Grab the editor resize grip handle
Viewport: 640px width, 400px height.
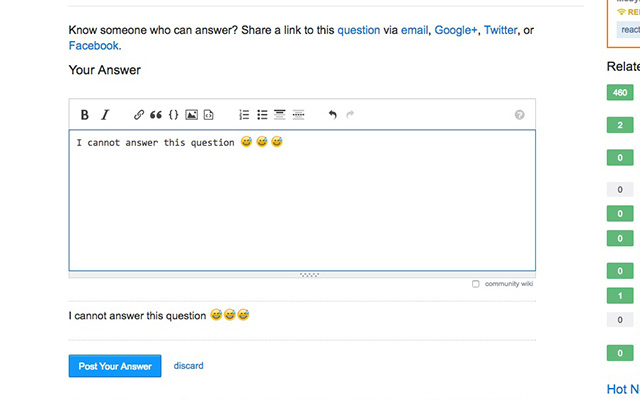(x=309, y=275)
